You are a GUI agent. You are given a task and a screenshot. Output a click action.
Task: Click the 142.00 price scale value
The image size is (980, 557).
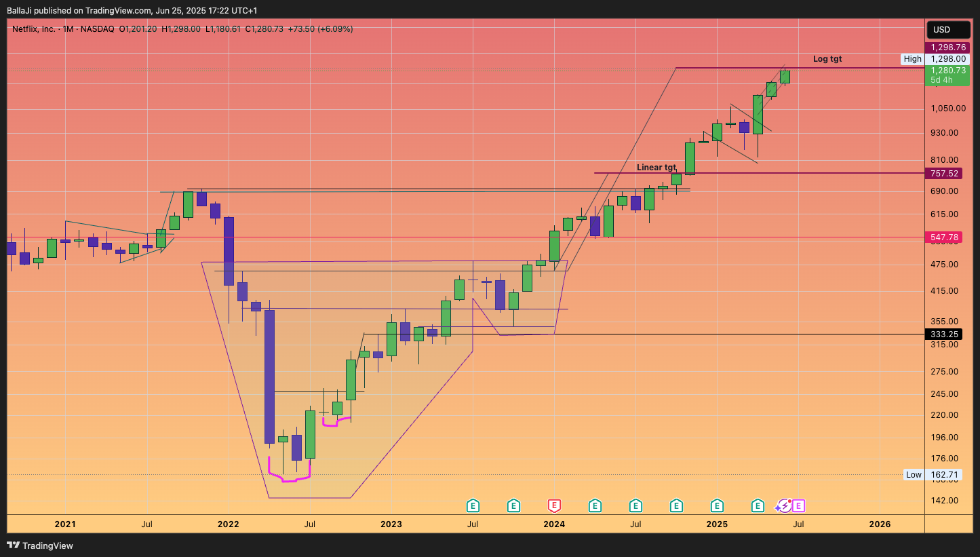click(945, 501)
